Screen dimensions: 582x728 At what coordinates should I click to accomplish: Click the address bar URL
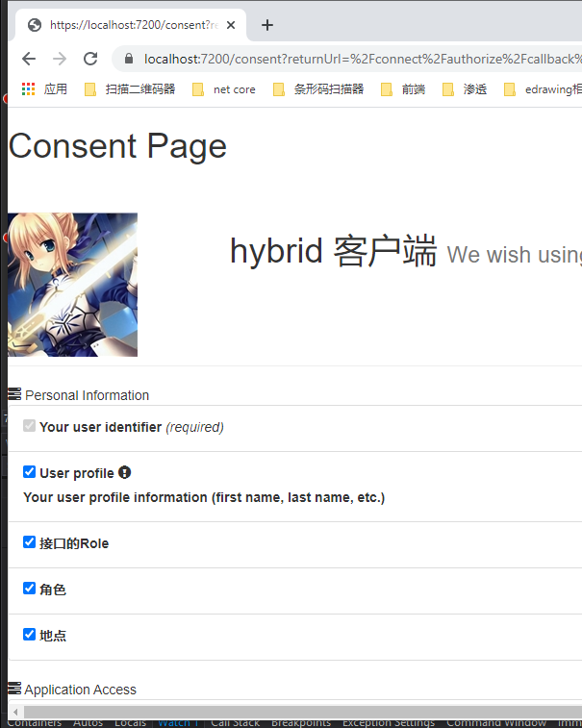(363, 59)
